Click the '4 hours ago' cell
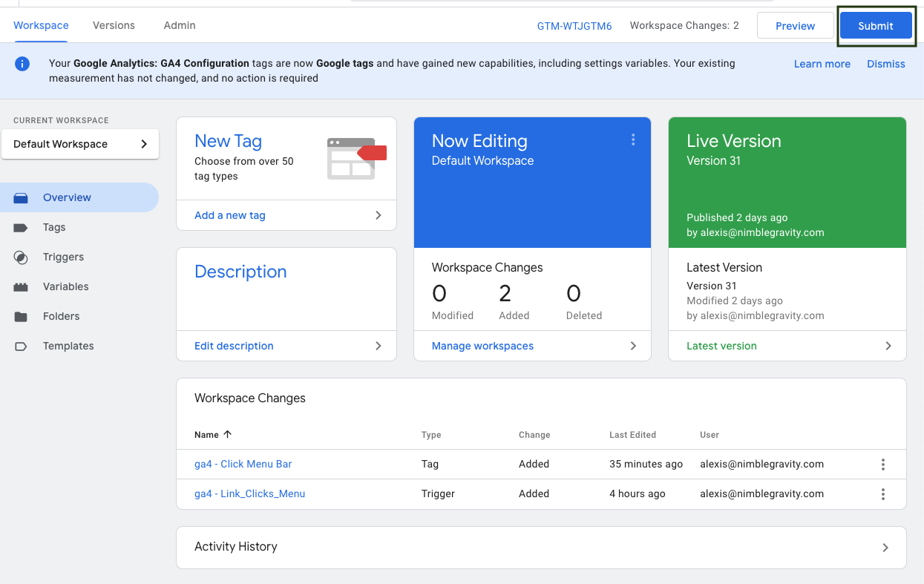Image resolution: width=924 pixels, height=584 pixels. coord(638,493)
